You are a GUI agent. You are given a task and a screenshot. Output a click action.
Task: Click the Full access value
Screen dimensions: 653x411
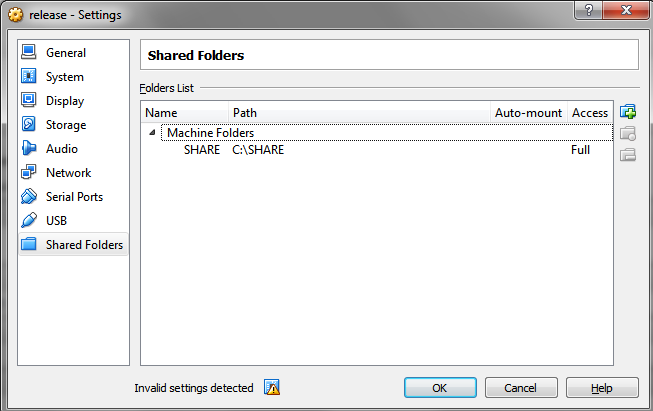pyautogui.click(x=580, y=150)
